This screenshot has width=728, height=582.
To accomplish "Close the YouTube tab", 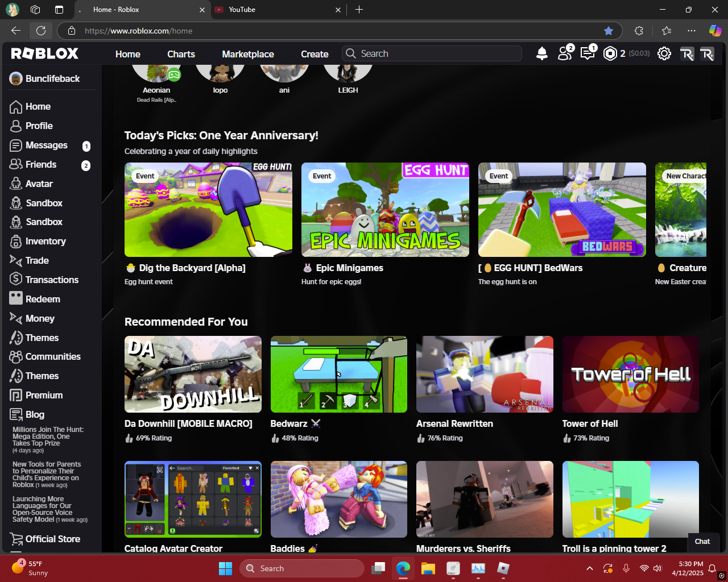I will (338, 10).
